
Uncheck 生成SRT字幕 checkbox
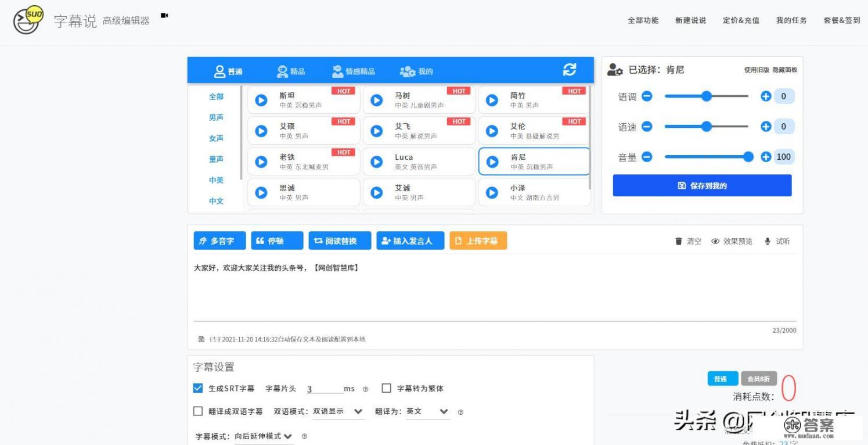pyautogui.click(x=198, y=388)
